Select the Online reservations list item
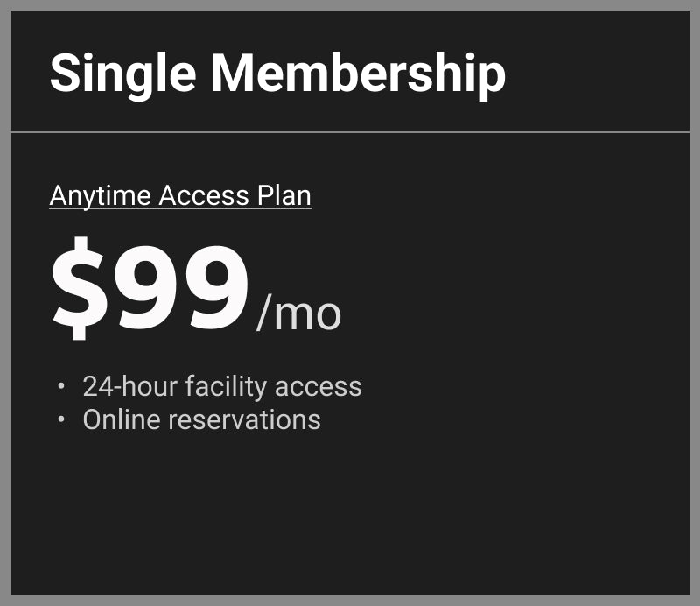The width and height of the screenshot is (700, 606). pyautogui.click(x=201, y=419)
